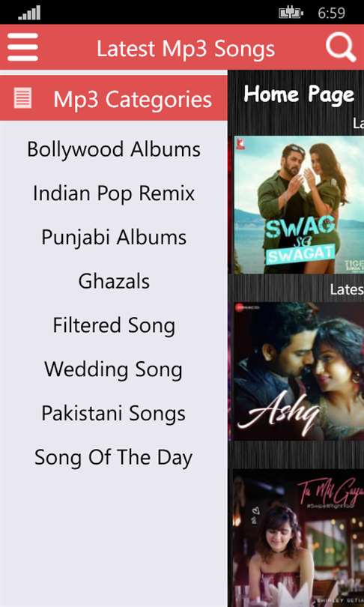Open the Tu Mil Gaya thumbnail

299,538
